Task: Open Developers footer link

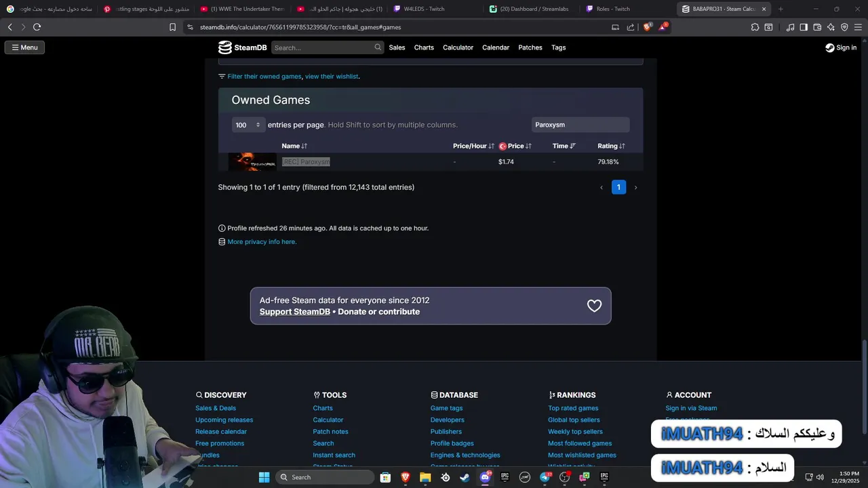Action: point(447,420)
